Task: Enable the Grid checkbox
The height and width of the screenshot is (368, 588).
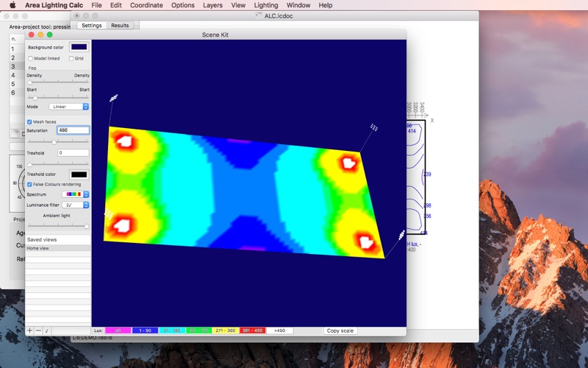Action: click(71, 59)
